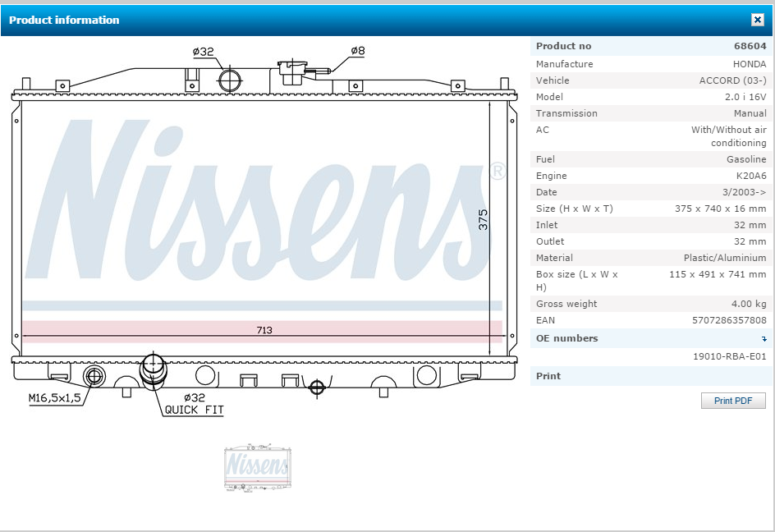The height and width of the screenshot is (532, 775).
Task: Click the ø8 diameter label in drawing
Action: pyautogui.click(x=358, y=50)
